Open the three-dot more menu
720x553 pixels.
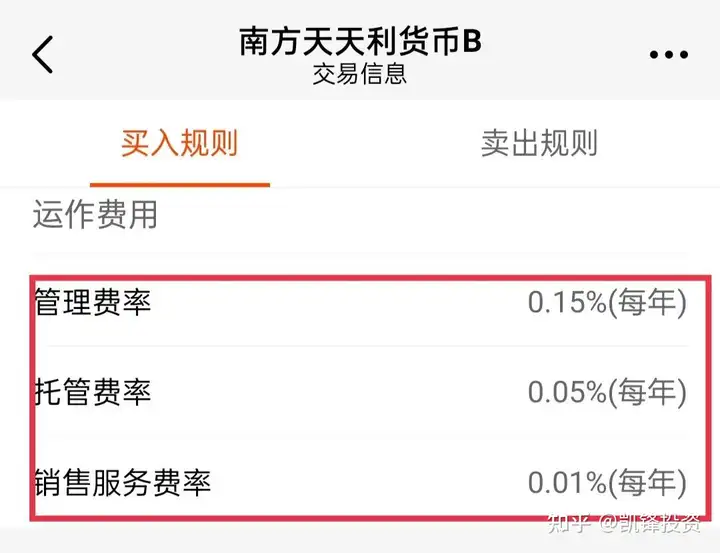[x=669, y=55]
